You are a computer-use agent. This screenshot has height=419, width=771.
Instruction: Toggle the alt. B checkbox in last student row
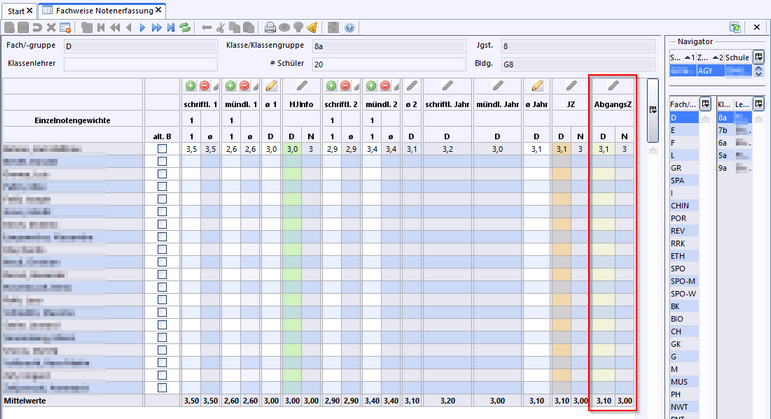point(162,387)
